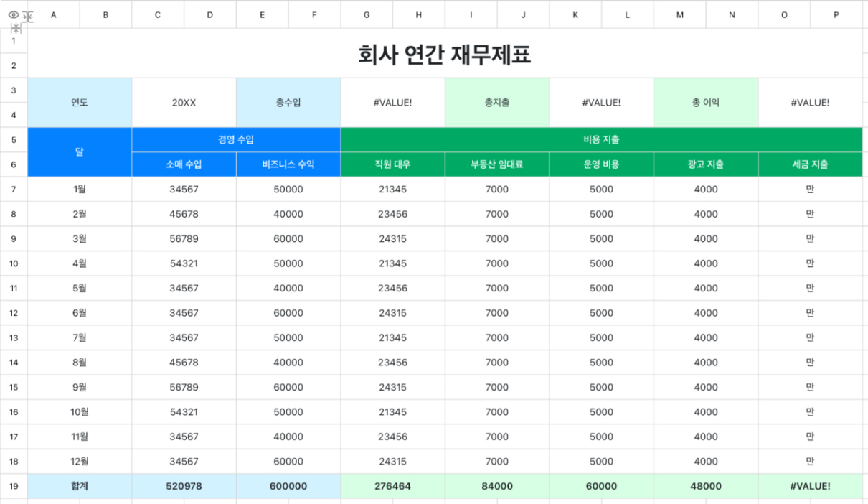The height and width of the screenshot is (504, 868).
Task: Select the 40000 business cell in 8월 row
Action: [x=288, y=363]
